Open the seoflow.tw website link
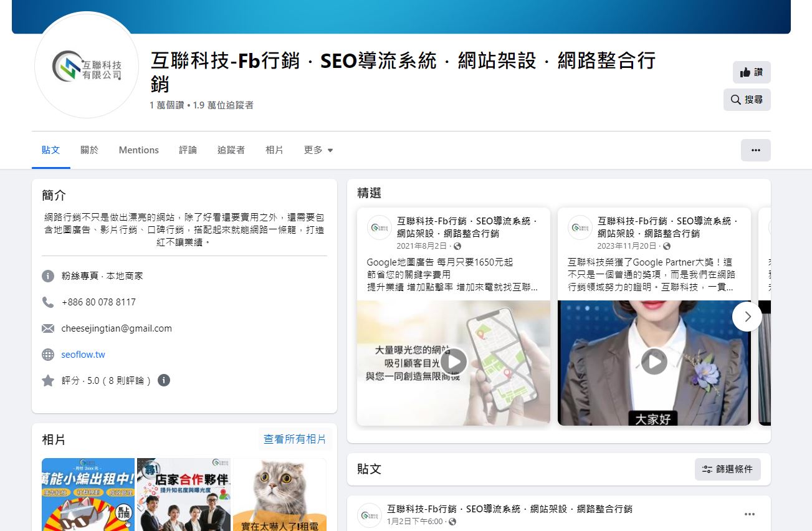The width and height of the screenshot is (812, 531). coord(84,355)
